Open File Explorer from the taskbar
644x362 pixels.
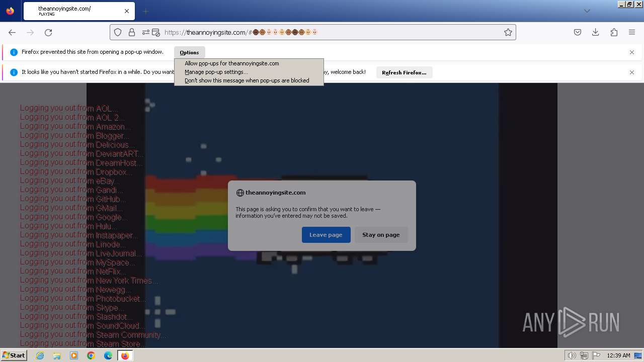[x=57, y=355]
